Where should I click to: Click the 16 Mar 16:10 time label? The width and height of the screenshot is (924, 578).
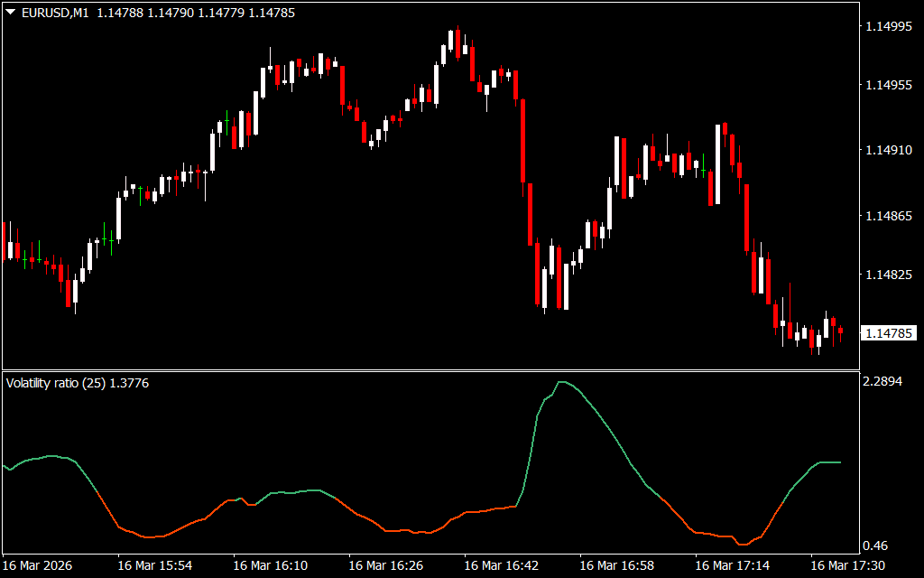[271, 566]
